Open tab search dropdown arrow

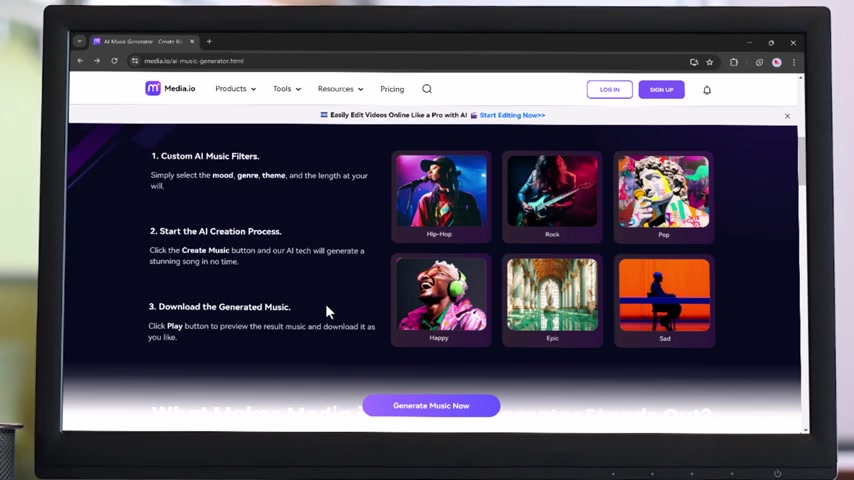[80, 41]
